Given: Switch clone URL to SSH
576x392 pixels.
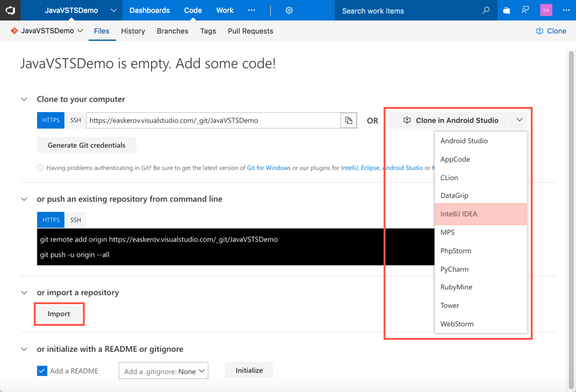Looking at the screenshot, I should click(75, 120).
